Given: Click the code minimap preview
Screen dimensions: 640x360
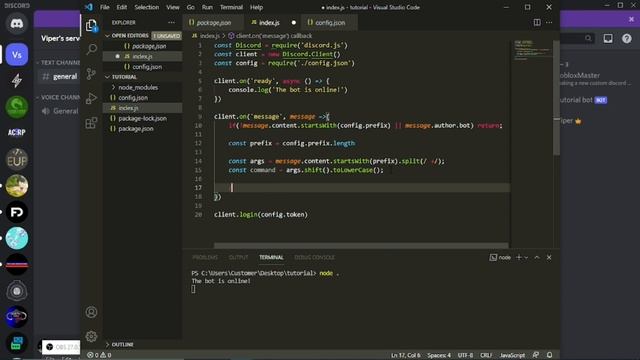Looking at the screenshot, I should pyautogui.click(x=532, y=51).
